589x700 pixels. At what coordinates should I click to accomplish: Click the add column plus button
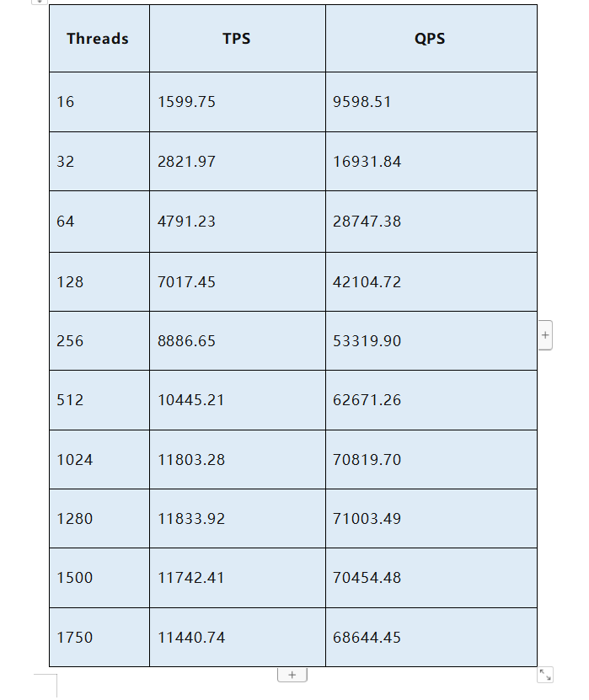(x=544, y=334)
